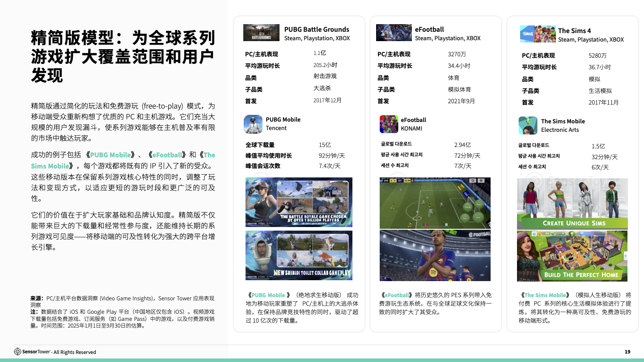
Task: Click the value 1.5亿
Action: tap(598, 146)
